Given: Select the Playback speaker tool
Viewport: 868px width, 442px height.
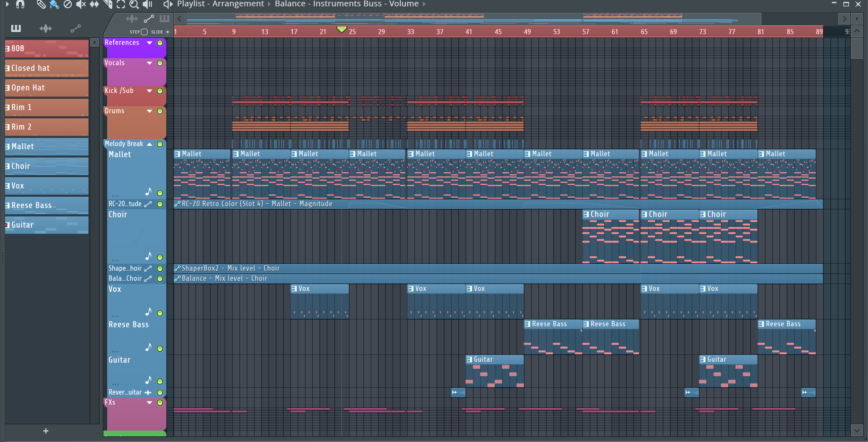Looking at the screenshot, I should 148,4.
